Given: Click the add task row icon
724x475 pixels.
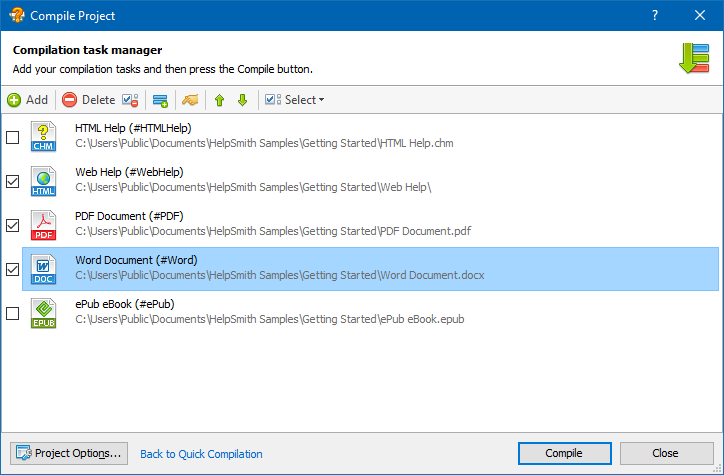Looking at the screenshot, I should [x=160, y=100].
